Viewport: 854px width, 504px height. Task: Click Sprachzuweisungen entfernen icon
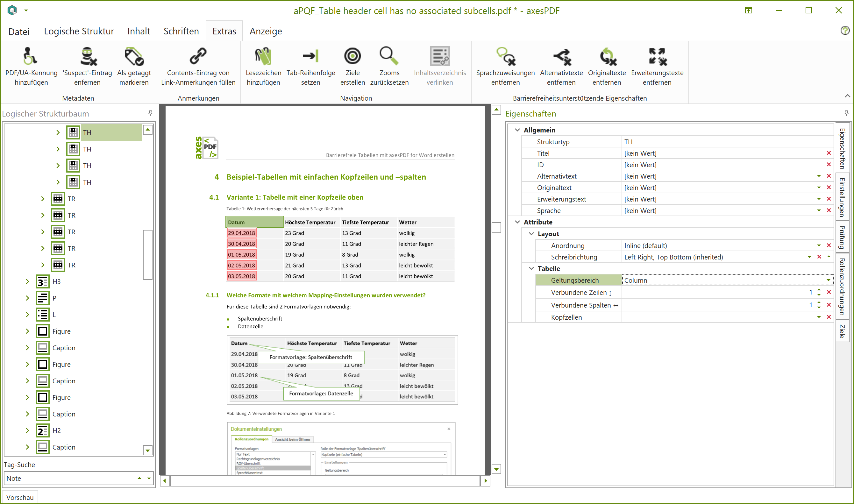click(505, 56)
